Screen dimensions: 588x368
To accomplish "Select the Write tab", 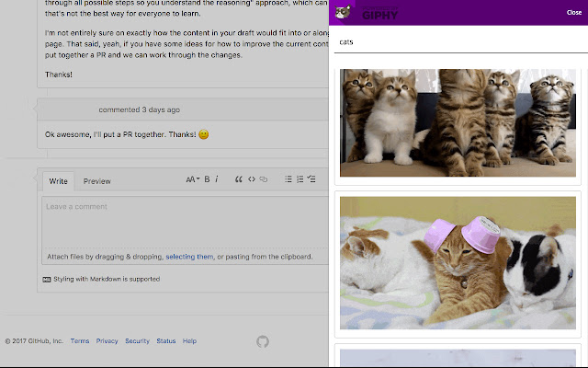I will (58, 181).
